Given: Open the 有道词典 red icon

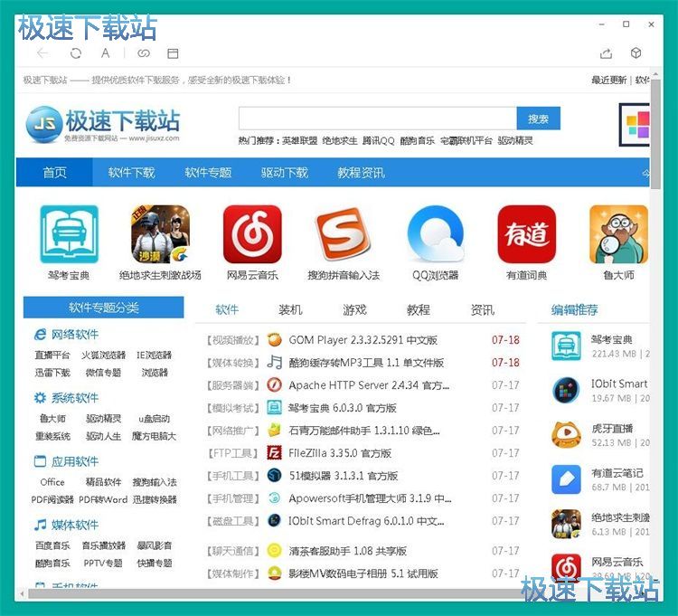Looking at the screenshot, I should [x=527, y=234].
